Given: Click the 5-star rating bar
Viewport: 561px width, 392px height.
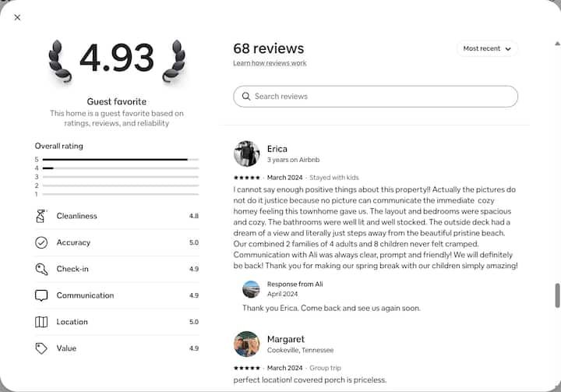Looking at the screenshot, I should tap(116, 159).
